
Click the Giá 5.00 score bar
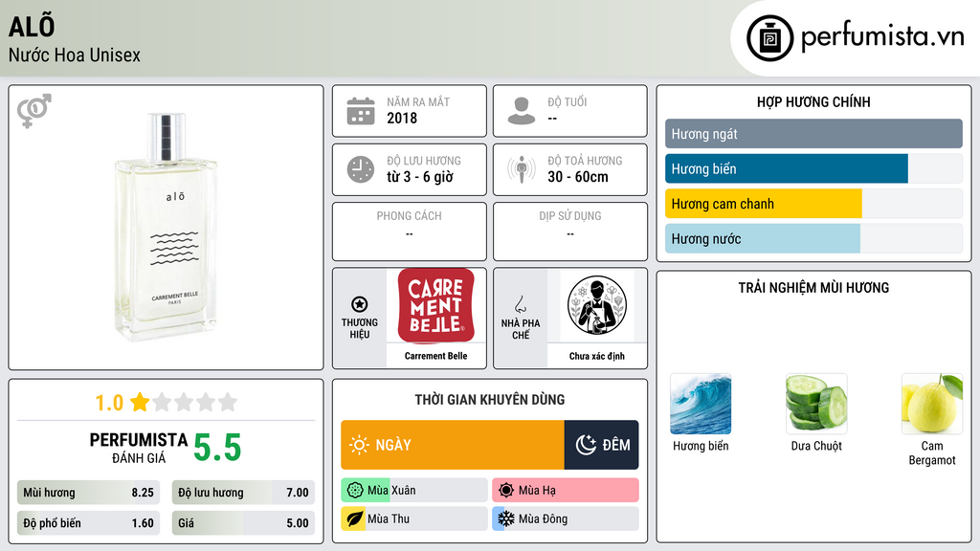pos(243,523)
